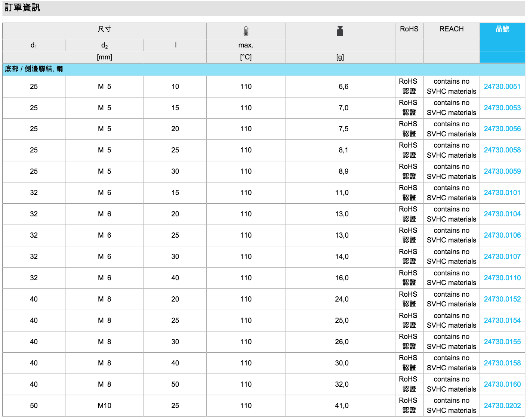View details for 24730.0160
Screen dimensions: 527x420
coord(502,384)
